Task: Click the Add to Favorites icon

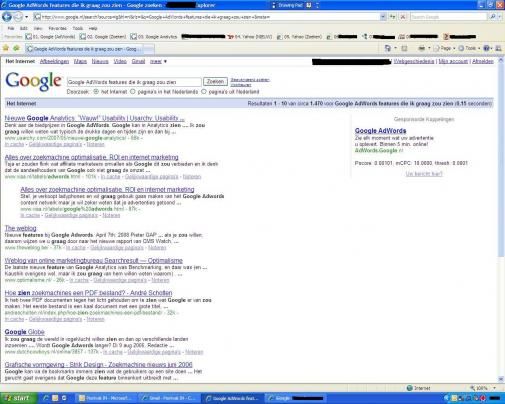Action: [16, 48]
